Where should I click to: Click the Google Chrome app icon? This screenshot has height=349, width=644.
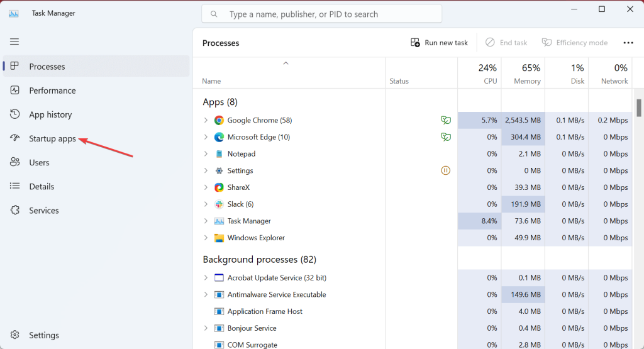pyautogui.click(x=219, y=120)
